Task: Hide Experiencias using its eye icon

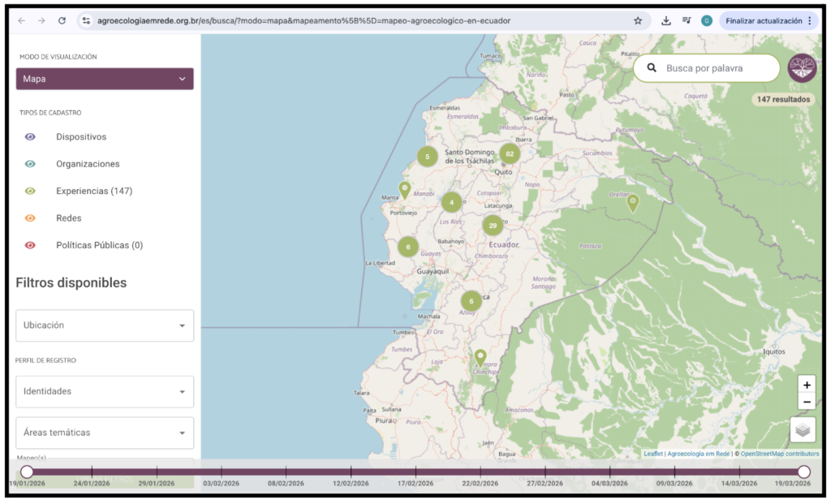Action: [31, 192]
